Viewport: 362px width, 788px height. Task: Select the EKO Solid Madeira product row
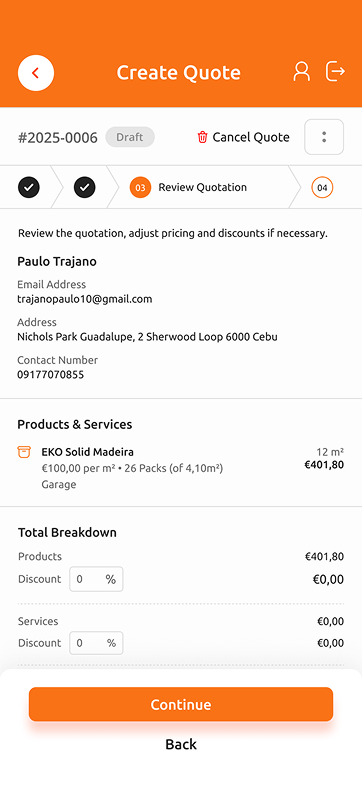(181, 467)
